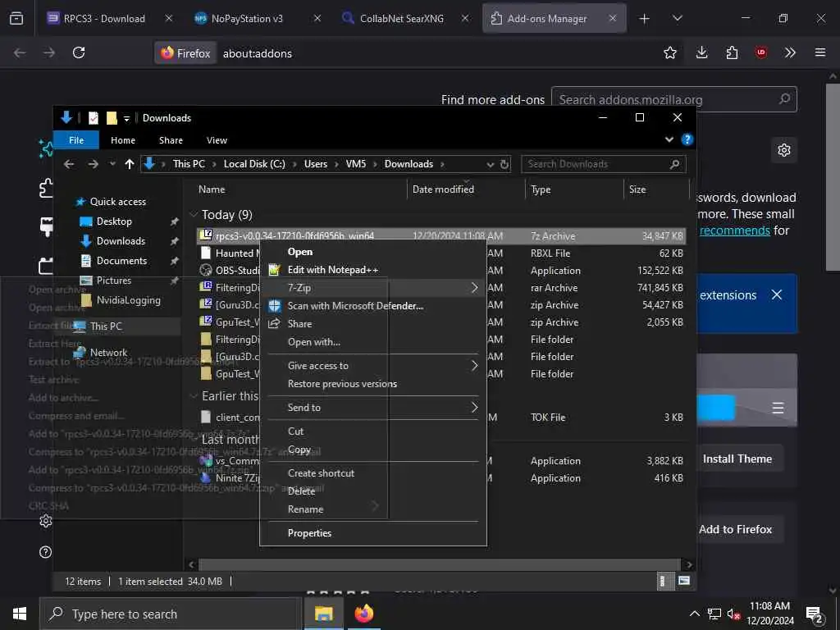
Task: Bookmark this page star icon
Action: (x=669, y=52)
